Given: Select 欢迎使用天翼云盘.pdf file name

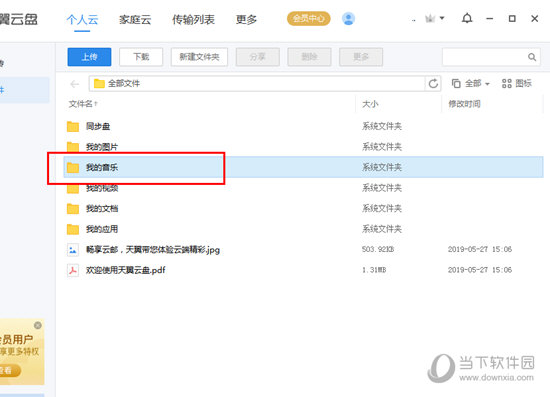Looking at the screenshot, I should (x=126, y=270).
